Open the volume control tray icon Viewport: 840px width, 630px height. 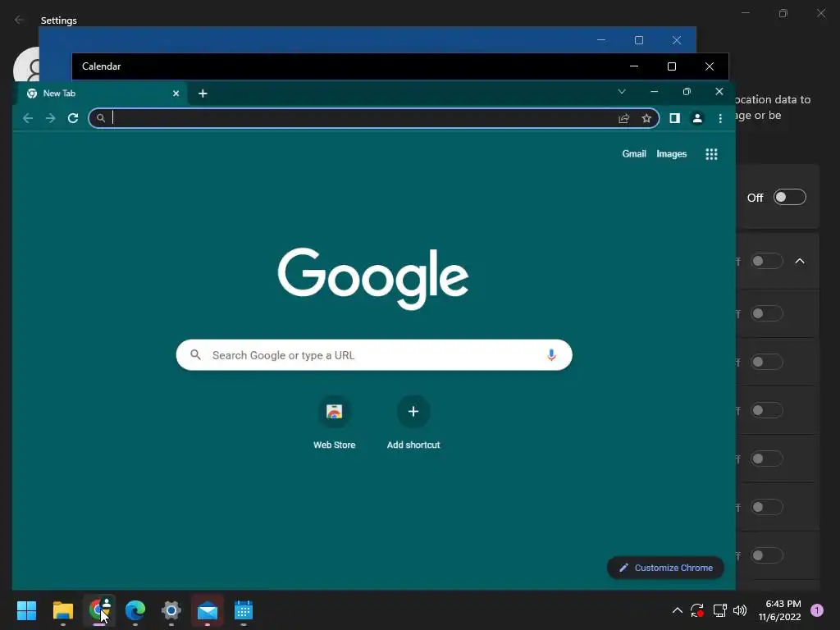coord(740,610)
